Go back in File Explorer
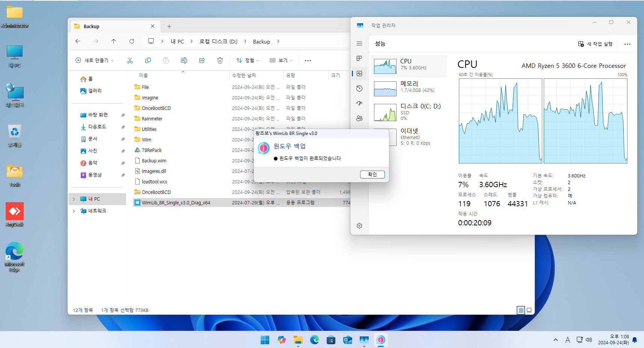644x348 pixels. [x=78, y=41]
